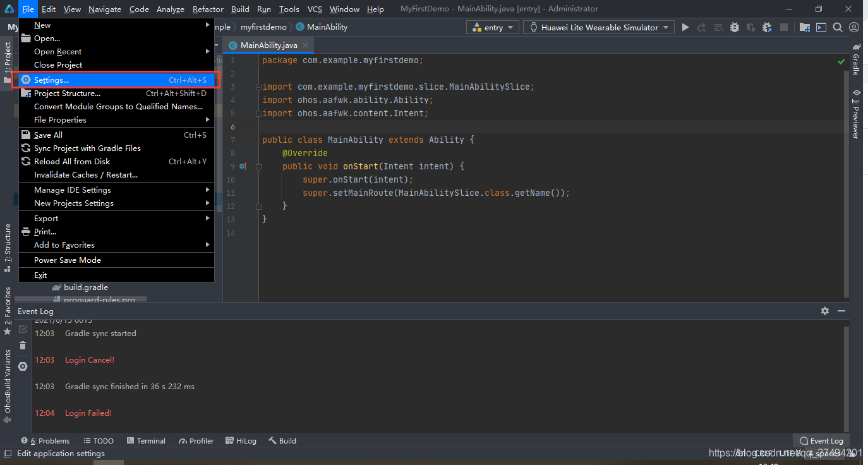868x465 pixels.
Task: Open the Favorites side tool window
Action: (8, 311)
